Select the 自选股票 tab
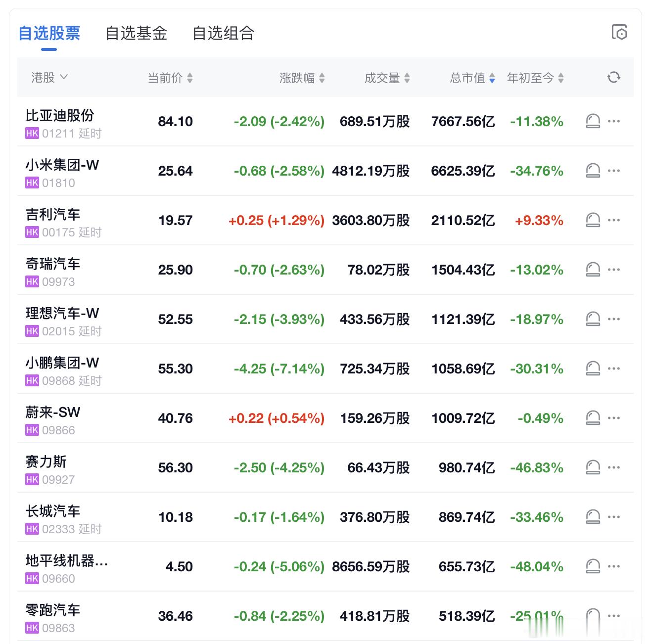Screen dimensions: 649x644 [x=49, y=33]
